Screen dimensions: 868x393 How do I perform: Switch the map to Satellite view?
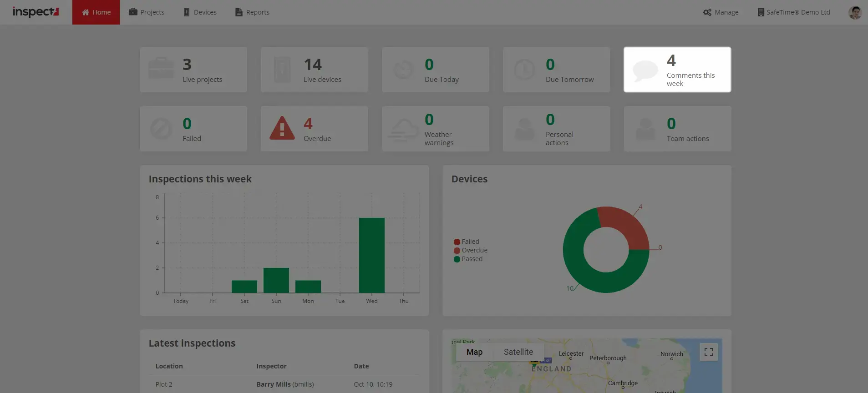(x=518, y=352)
